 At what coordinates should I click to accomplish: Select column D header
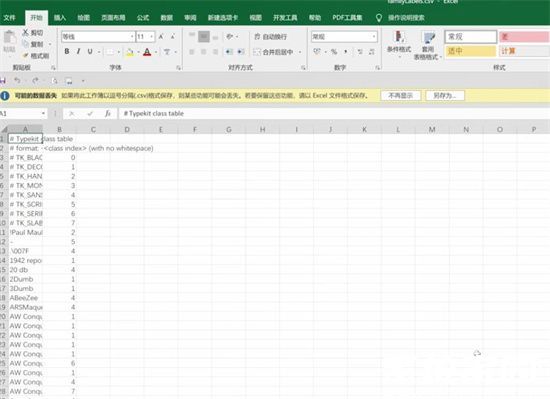[x=127, y=129]
